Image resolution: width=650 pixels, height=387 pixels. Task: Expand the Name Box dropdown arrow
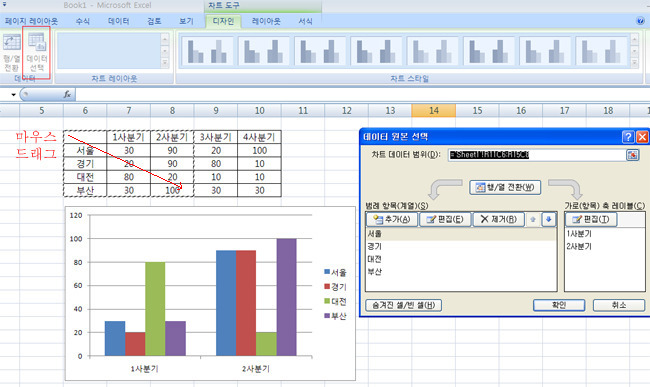[13, 95]
